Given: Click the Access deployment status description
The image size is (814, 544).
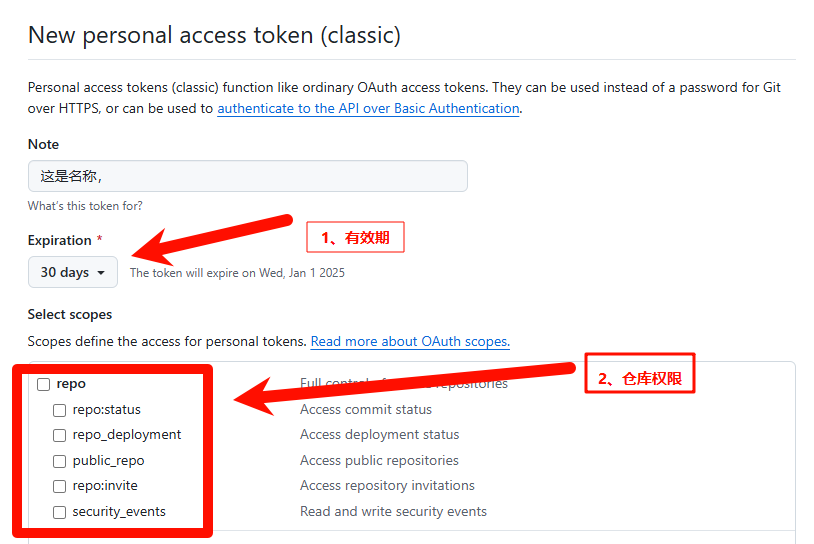Looking at the screenshot, I should click(380, 435).
